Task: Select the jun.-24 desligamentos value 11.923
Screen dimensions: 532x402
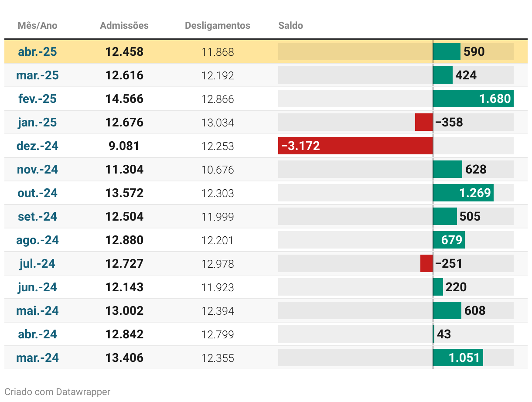Action: 217,287
